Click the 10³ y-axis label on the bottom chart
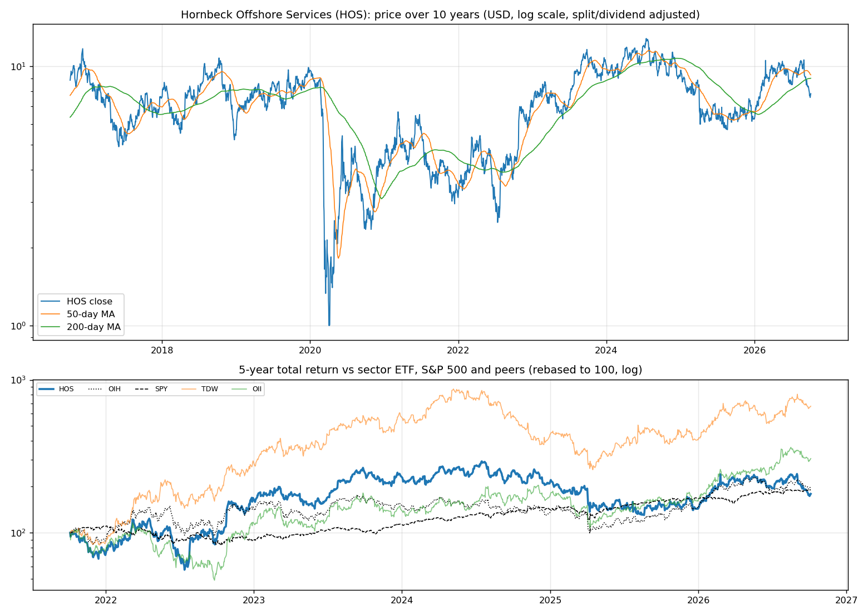 (x=18, y=380)
